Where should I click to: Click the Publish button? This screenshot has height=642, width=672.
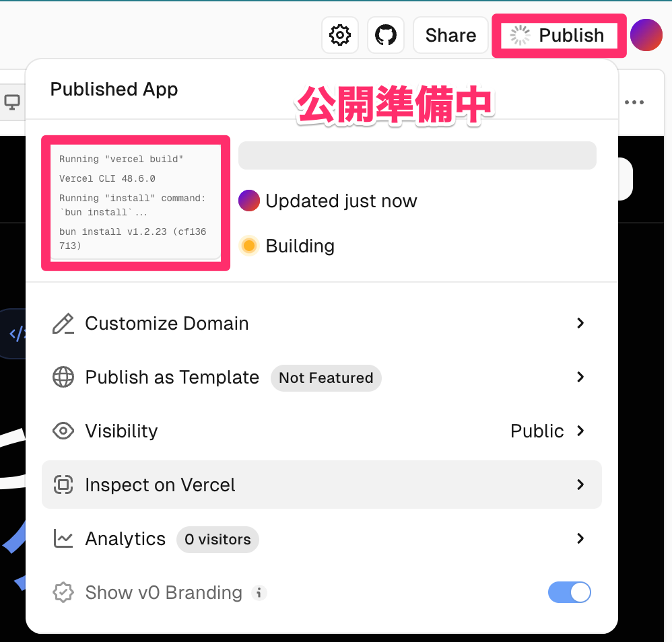[559, 35]
